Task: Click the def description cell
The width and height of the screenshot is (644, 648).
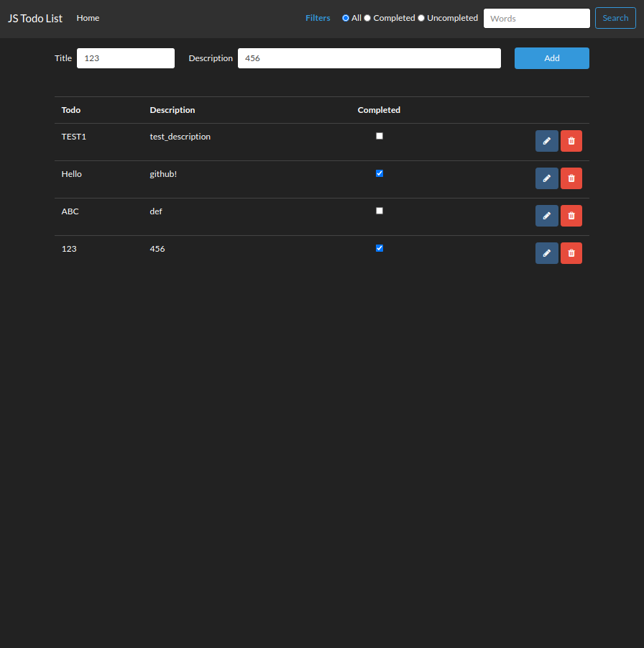Action: [x=156, y=211]
